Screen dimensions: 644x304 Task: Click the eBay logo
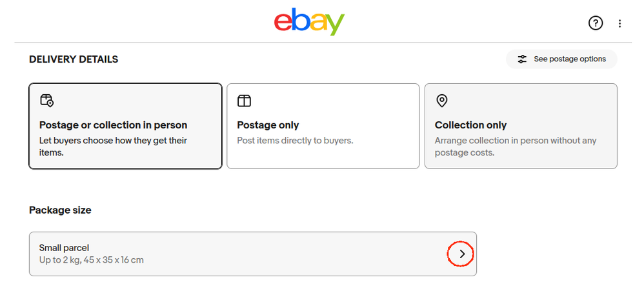309,21
